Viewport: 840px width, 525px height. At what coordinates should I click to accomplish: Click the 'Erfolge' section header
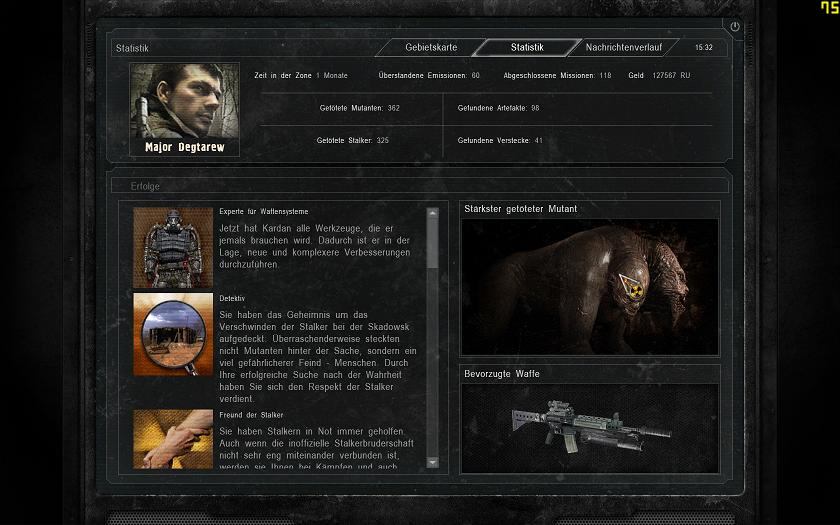(145, 186)
